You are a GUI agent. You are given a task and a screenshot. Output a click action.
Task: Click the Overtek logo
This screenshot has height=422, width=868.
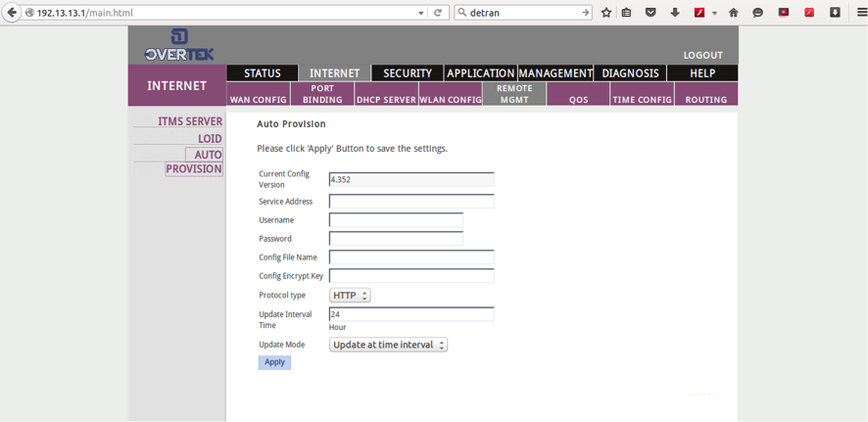click(179, 45)
